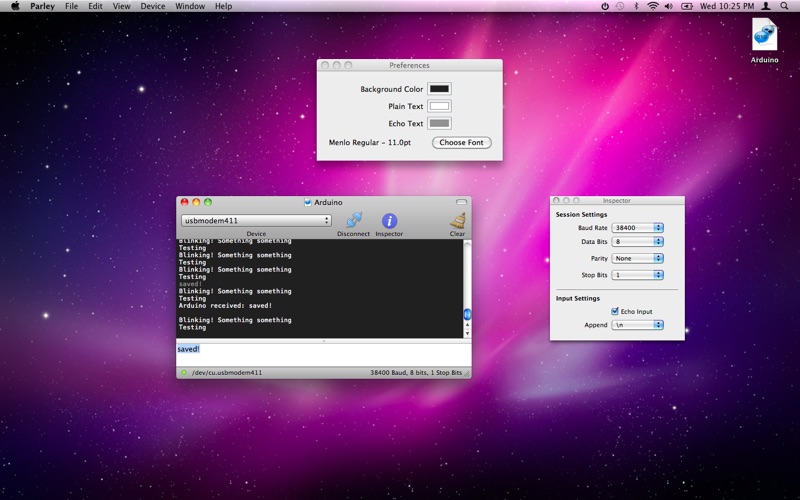Open the View menu

[x=121, y=6]
